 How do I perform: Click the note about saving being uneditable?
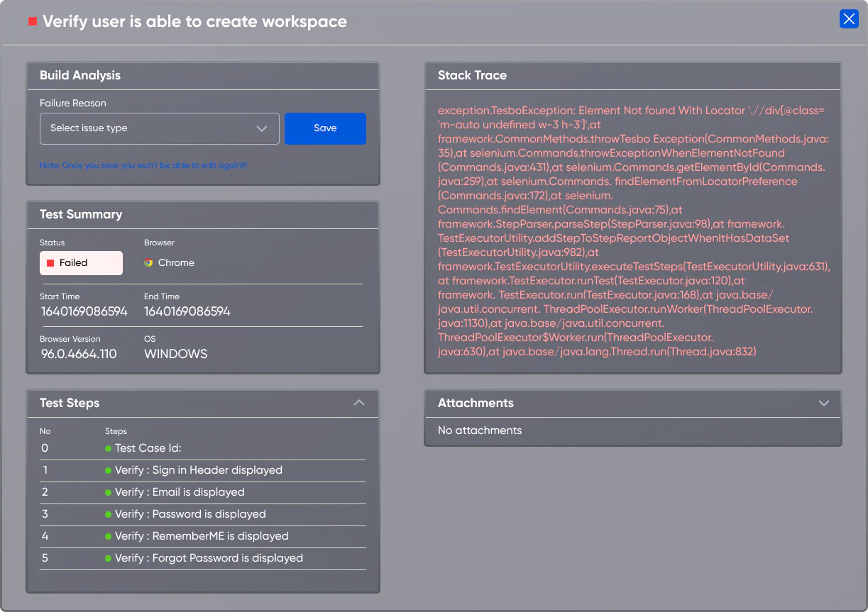(143, 165)
